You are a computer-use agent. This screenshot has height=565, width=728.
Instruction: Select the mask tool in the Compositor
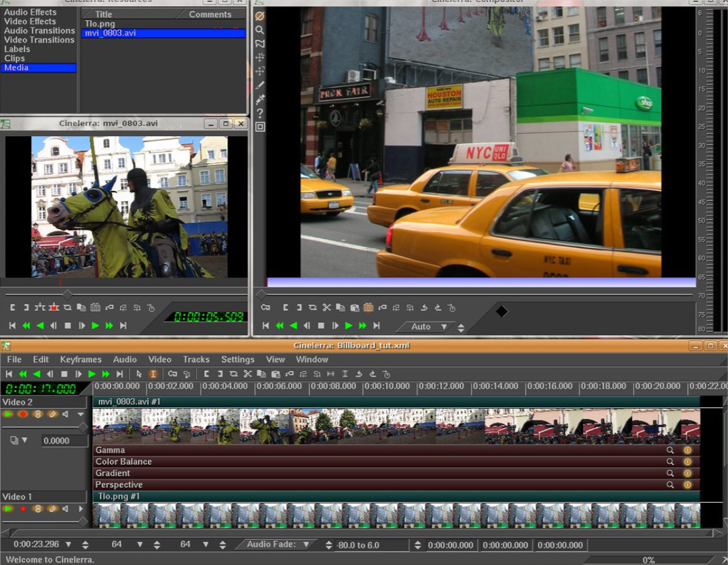pyautogui.click(x=260, y=44)
